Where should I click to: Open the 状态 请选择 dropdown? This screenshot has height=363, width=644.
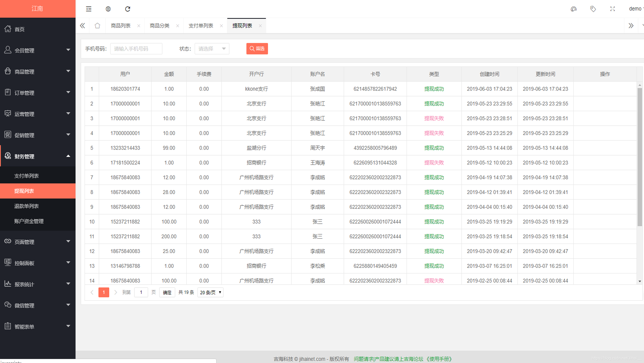(x=212, y=49)
